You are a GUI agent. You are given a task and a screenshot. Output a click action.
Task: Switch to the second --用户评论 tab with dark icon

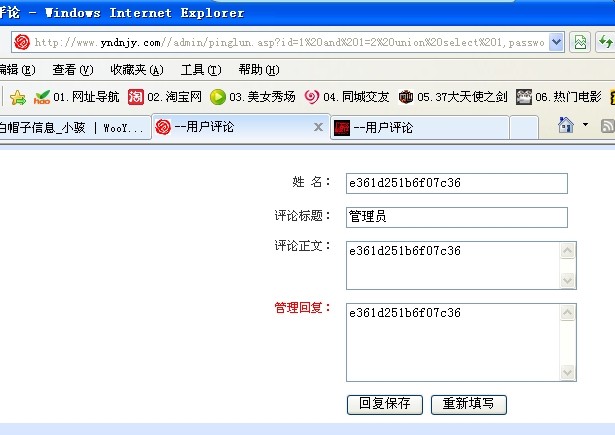(420, 128)
